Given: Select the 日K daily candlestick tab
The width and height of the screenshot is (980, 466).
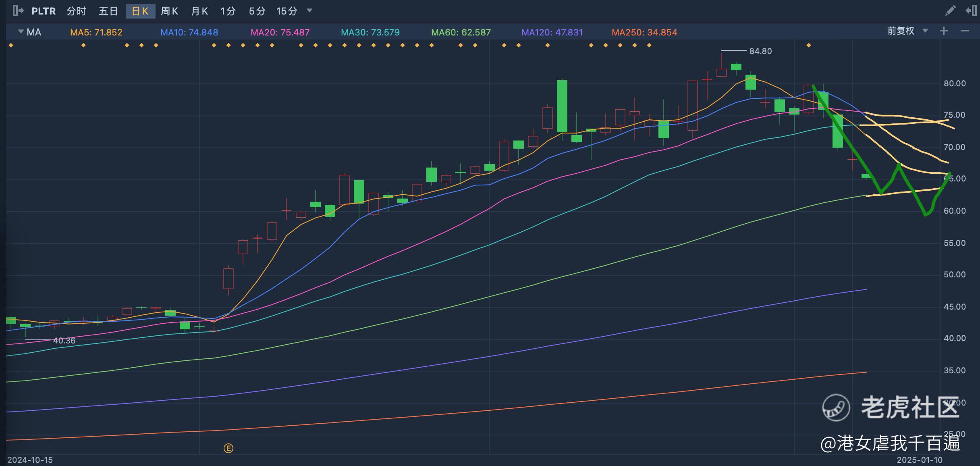Looking at the screenshot, I should (x=140, y=11).
